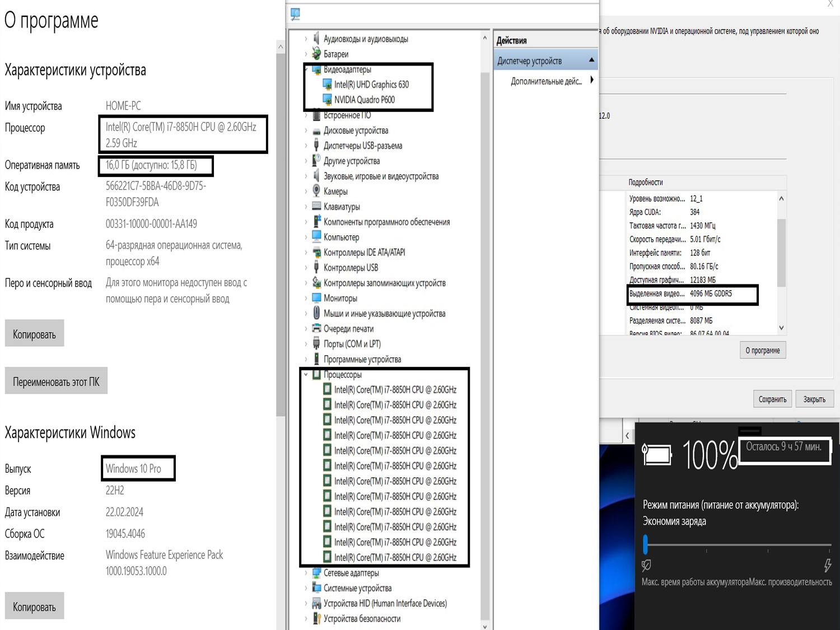Expand the Мониторы node
The width and height of the screenshot is (840, 630).
point(306,298)
